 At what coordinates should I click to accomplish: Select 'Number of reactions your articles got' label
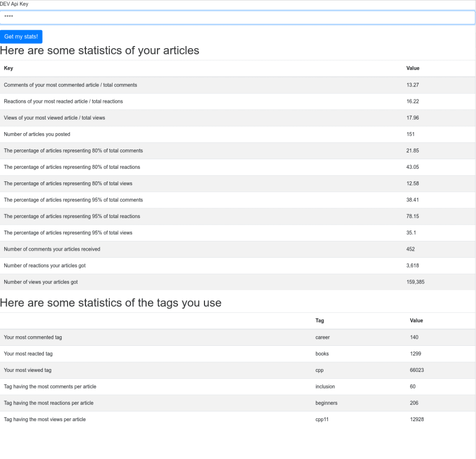[x=44, y=266]
